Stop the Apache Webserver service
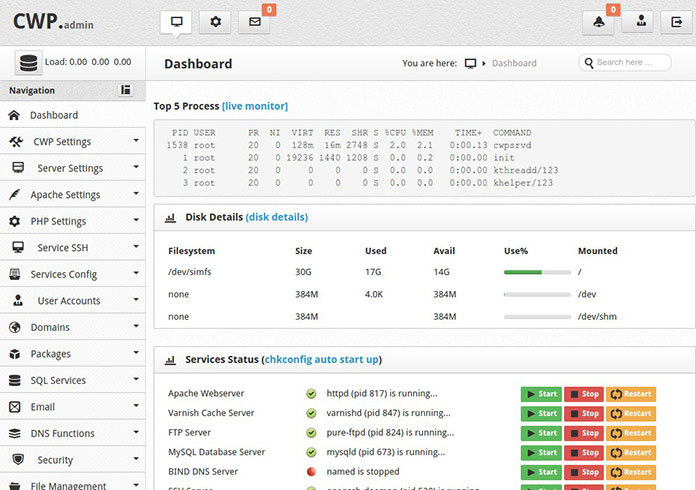 point(584,394)
